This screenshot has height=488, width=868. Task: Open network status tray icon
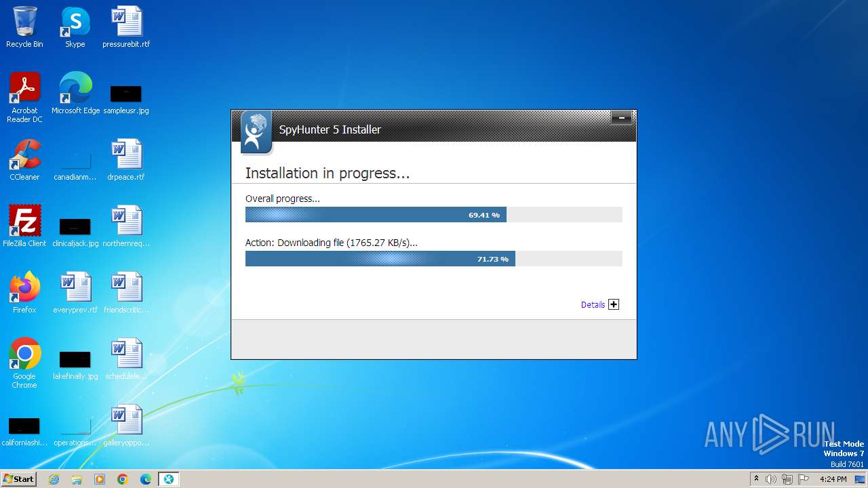(787, 479)
